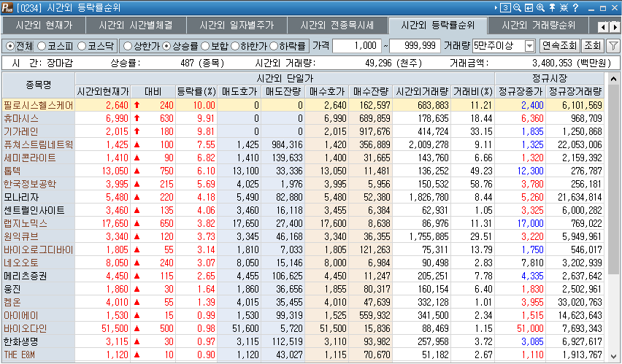Click the 연속조회 button
Viewport: 622px width, 364px height.
tap(559, 46)
